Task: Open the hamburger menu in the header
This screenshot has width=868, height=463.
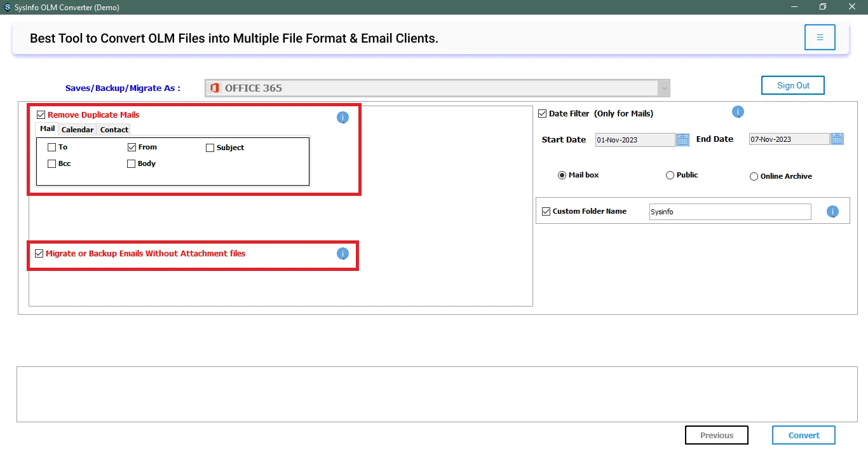Action: coord(820,38)
